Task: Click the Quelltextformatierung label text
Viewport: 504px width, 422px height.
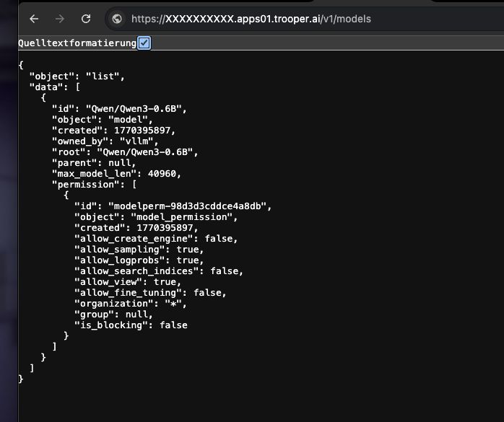Action: [x=77, y=43]
